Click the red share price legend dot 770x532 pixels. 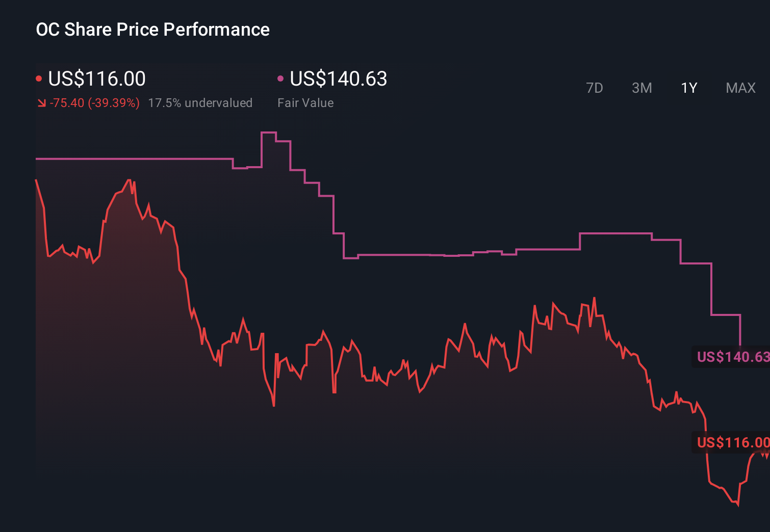[x=39, y=77]
